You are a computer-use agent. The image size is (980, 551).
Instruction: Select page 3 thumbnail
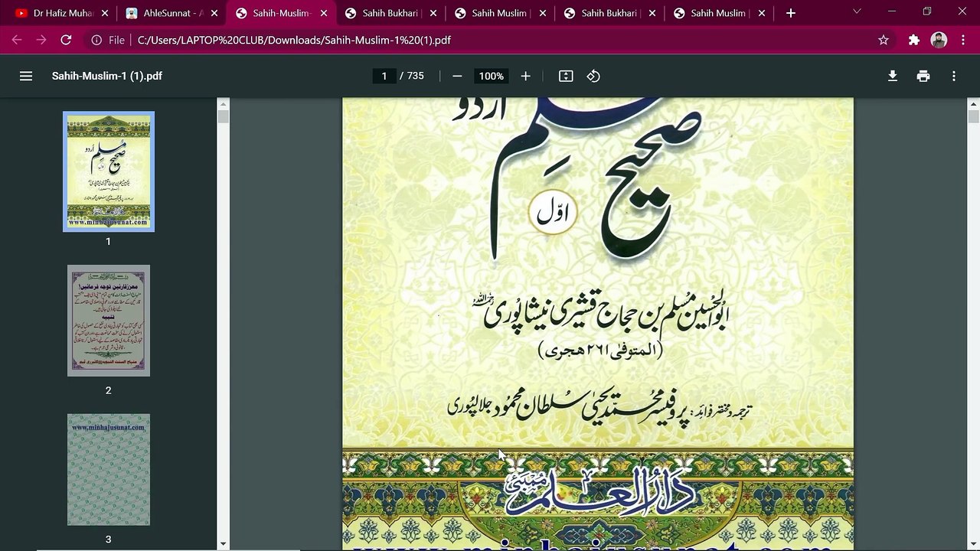[109, 470]
